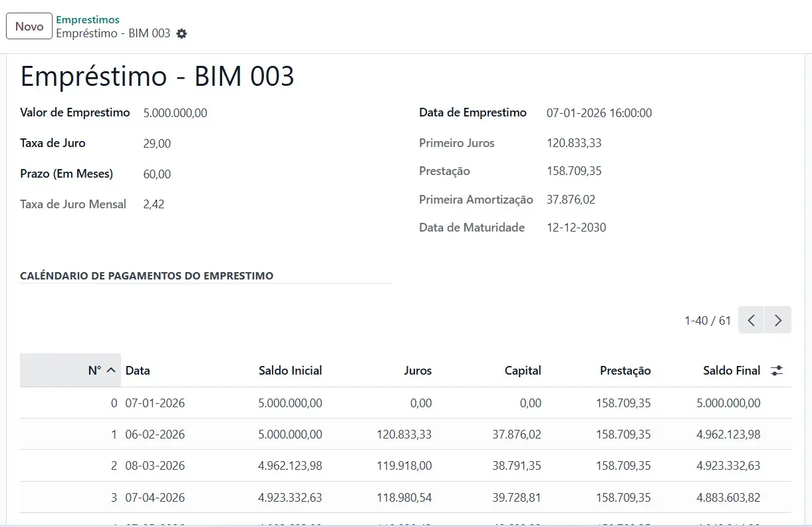Sort by Prestação column header
This screenshot has width=812, height=527.
625,371
